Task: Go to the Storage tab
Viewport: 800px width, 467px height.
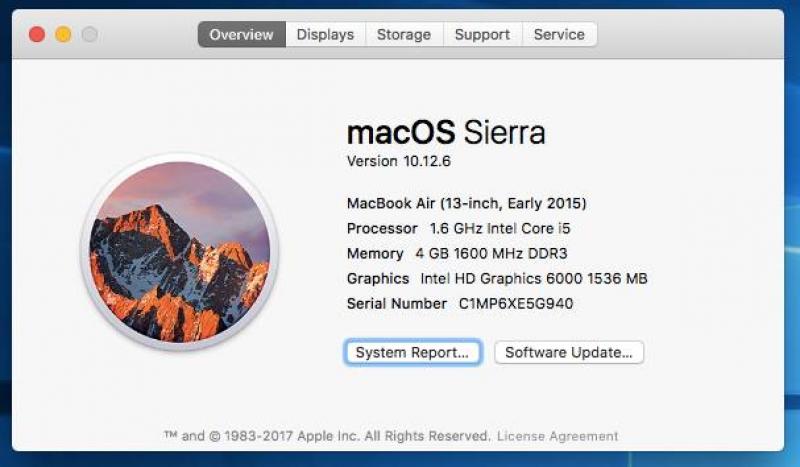Action: click(x=404, y=34)
